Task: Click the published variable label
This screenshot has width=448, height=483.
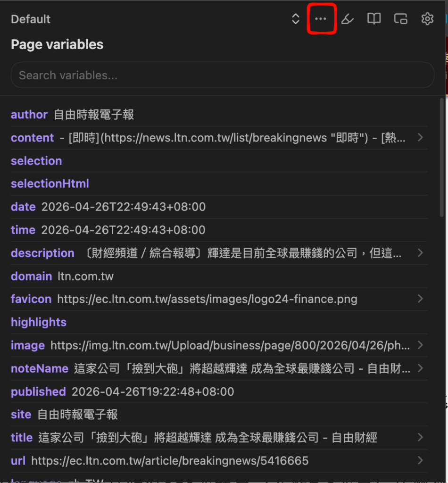Action: 38,391
